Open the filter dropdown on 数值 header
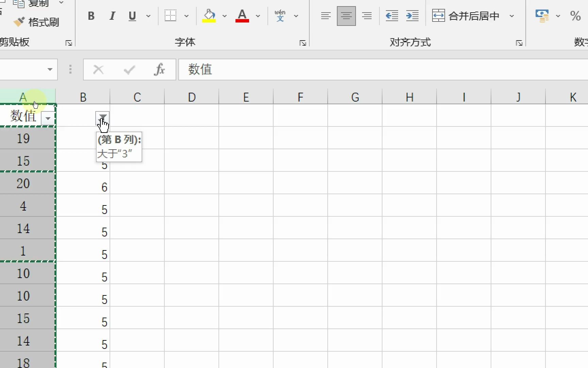Screen dimensions: 588x368 coord(48,118)
